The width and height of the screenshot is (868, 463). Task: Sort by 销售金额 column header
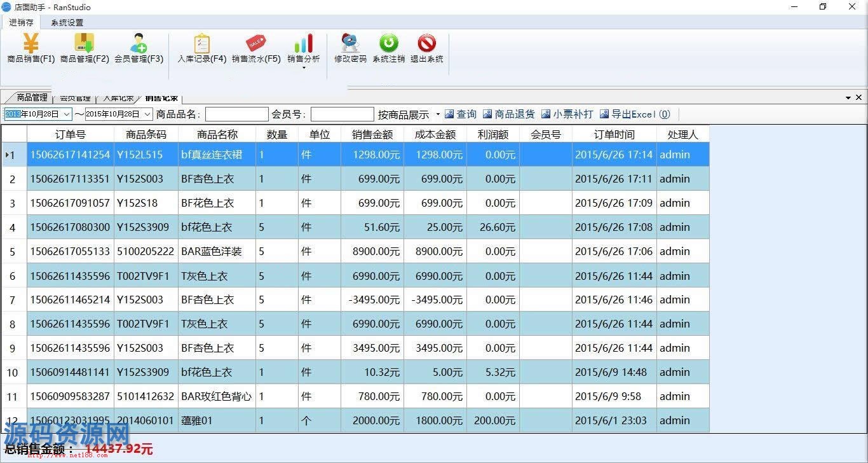pos(372,134)
